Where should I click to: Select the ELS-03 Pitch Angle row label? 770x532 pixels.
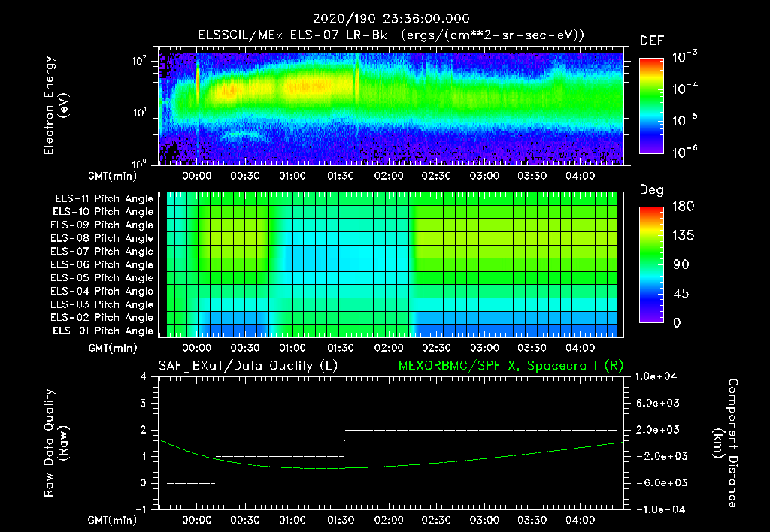[102, 304]
